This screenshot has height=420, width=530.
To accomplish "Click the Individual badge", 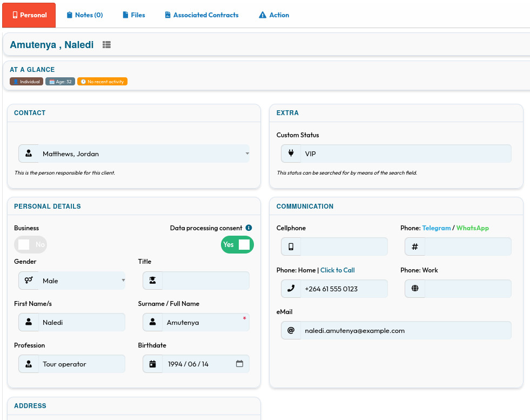I will coord(26,82).
